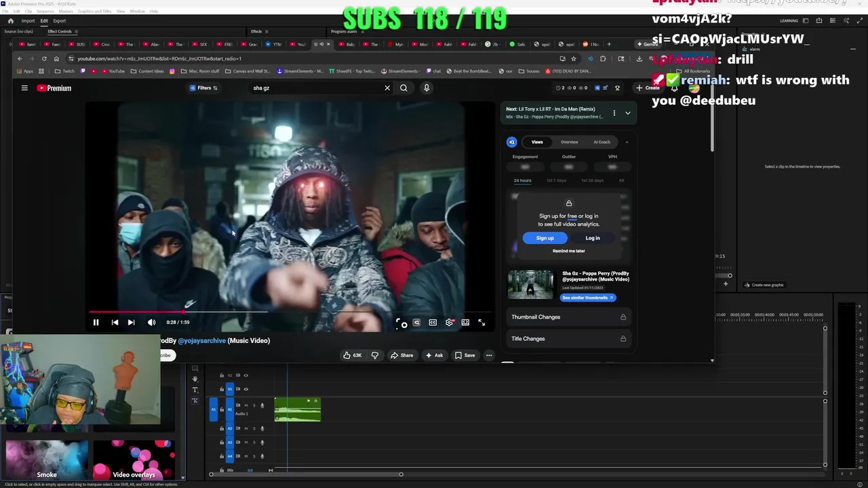Skip to previous video in player
Screen dimensions: 868x488
115,323
